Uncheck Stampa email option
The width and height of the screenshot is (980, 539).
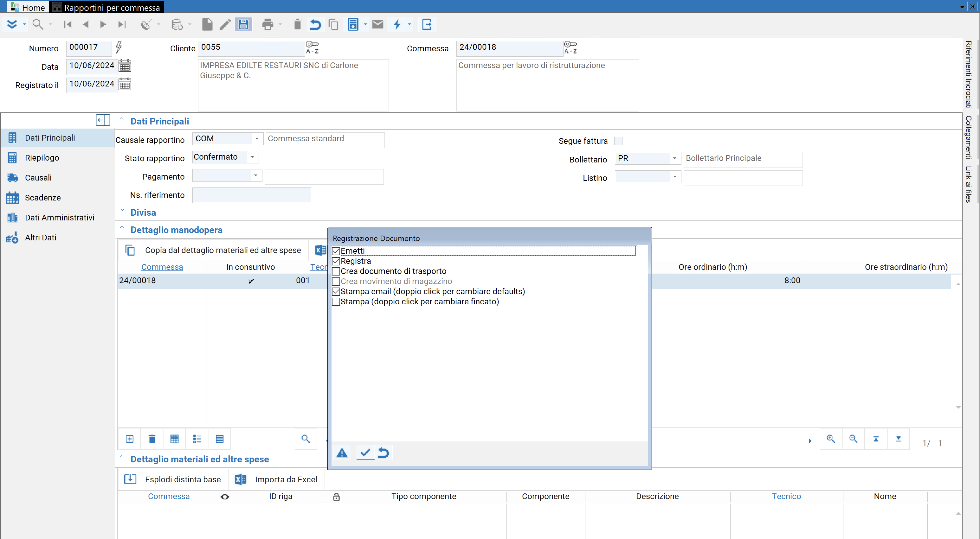coord(336,292)
